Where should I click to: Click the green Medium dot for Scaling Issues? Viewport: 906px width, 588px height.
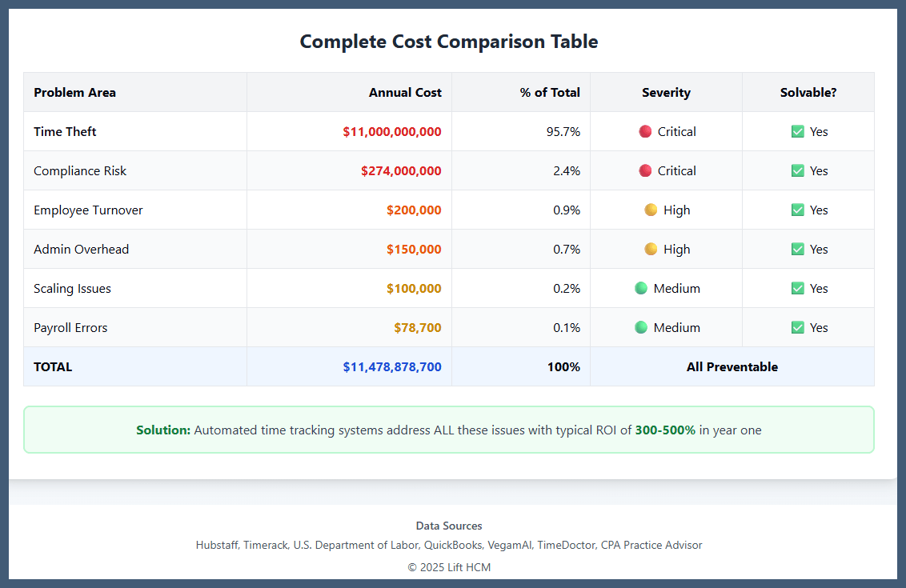tap(641, 288)
